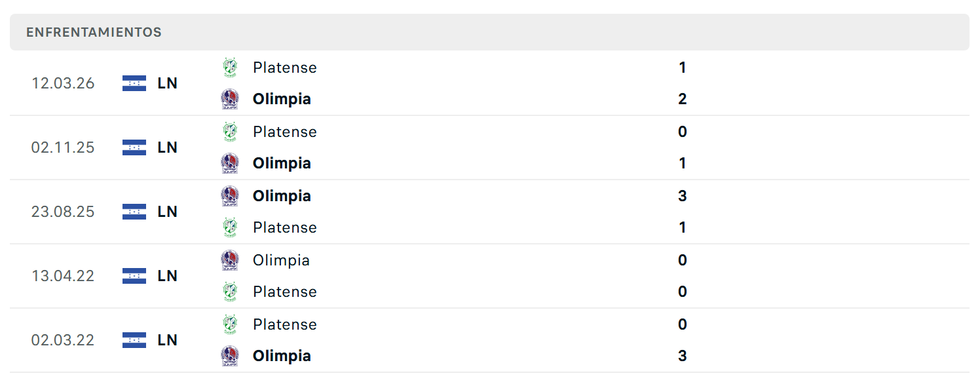Click the Enfrentamientos section header
Image resolution: width=980 pixels, height=386 pixels.
(489, 32)
